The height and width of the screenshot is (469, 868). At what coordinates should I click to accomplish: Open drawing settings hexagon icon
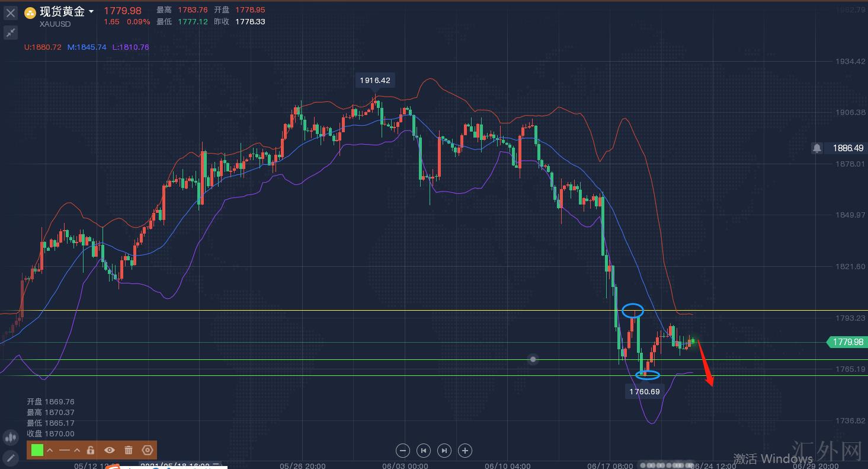click(x=148, y=450)
